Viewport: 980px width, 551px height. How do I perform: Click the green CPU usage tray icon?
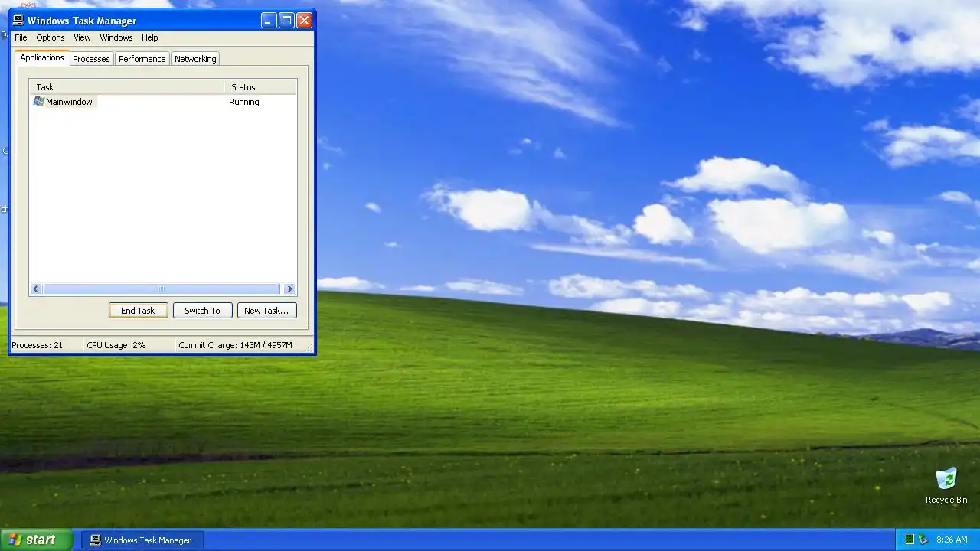(910, 540)
